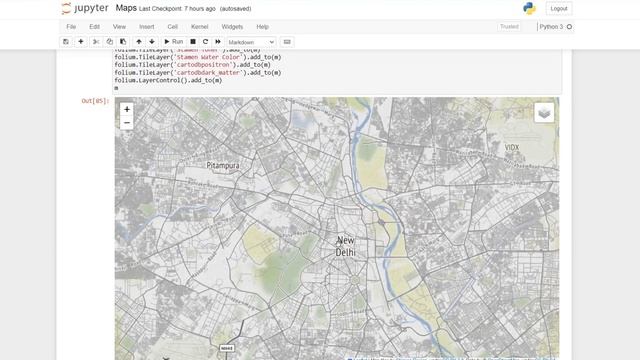Zoom in on the map

[127, 109]
